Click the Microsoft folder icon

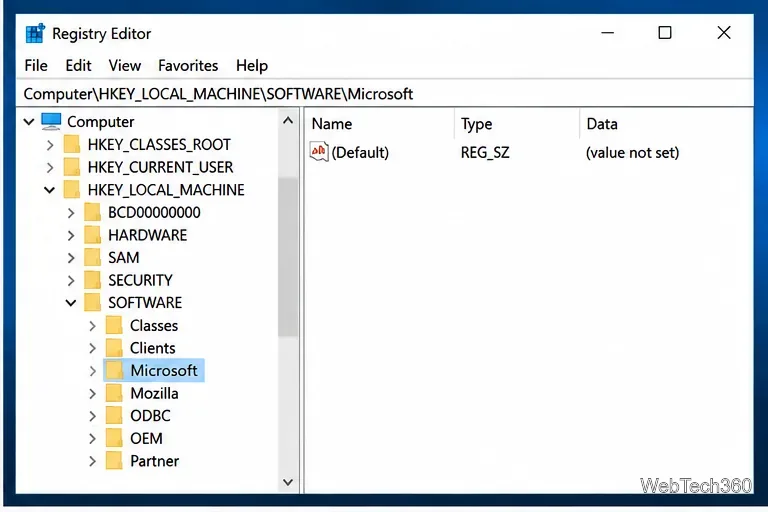click(114, 370)
